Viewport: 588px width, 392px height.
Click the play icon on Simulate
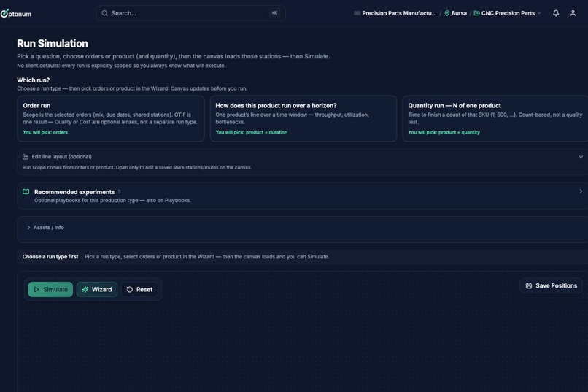coord(36,290)
